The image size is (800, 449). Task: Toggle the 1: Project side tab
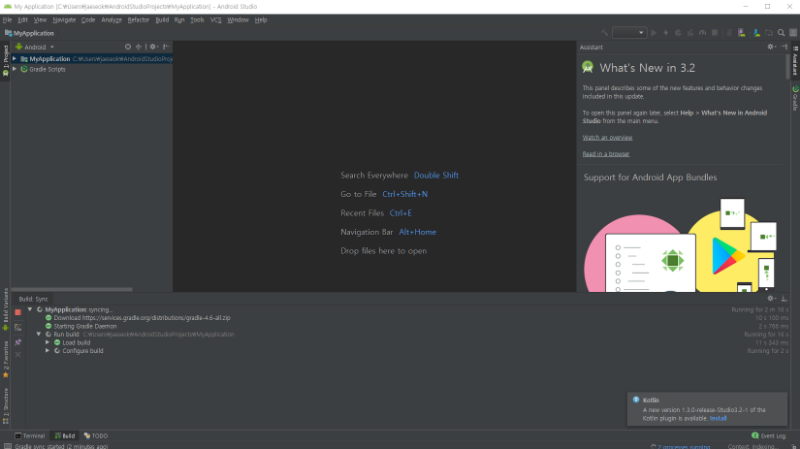pyautogui.click(x=6, y=61)
